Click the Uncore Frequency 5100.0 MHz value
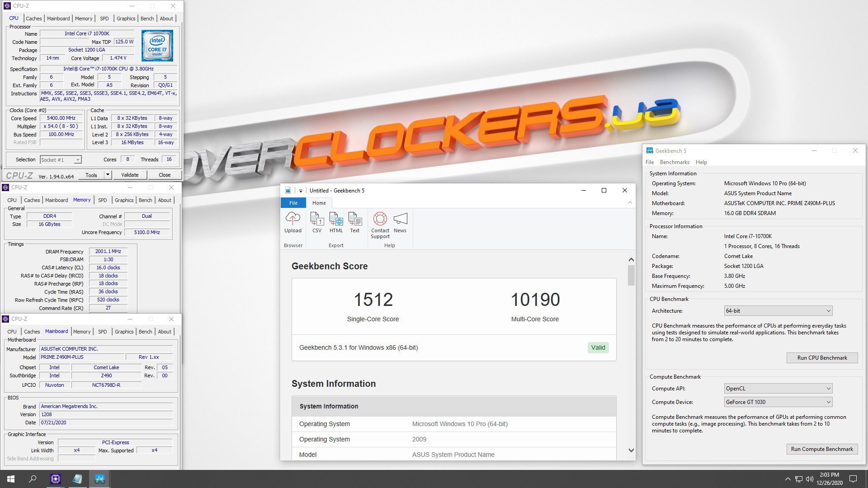The image size is (868, 488). pyautogui.click(x=147, y=233)
